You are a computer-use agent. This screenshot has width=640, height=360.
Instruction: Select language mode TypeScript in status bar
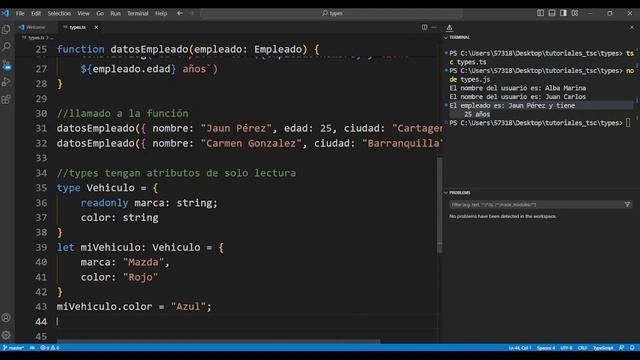tap(603, 348)
